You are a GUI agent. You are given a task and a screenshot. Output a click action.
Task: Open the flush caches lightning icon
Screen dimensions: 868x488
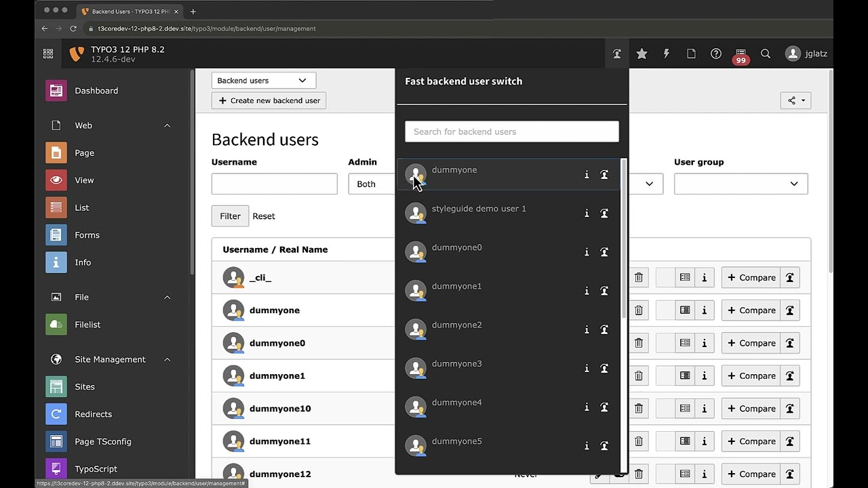point(666,54)
